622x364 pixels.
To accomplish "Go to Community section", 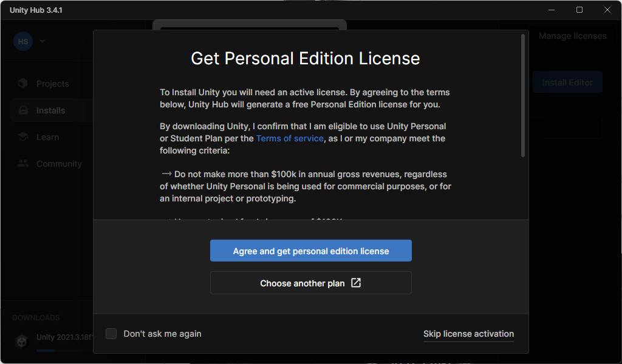I will tap(59, 164).
